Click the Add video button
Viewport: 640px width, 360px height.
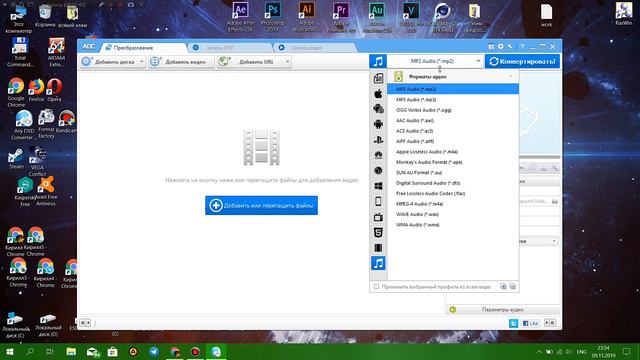(181, 62)
